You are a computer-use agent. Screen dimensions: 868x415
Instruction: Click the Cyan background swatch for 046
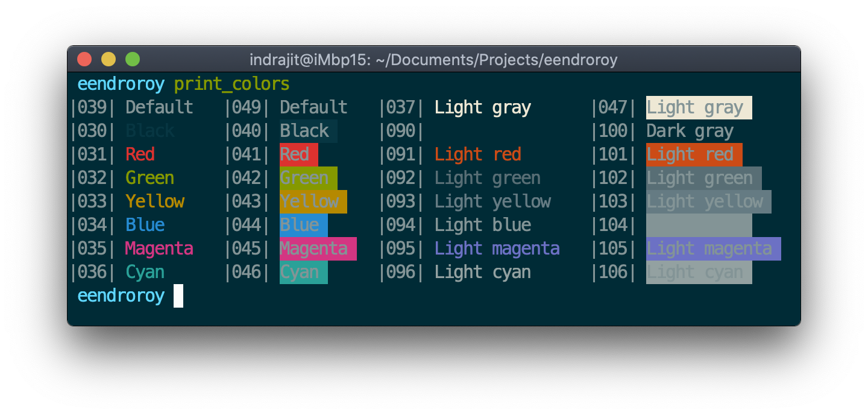304,272
